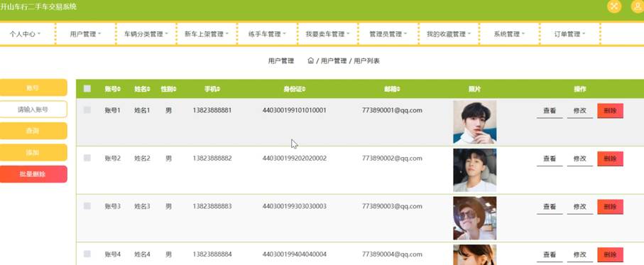The width and height of the screenshot is (644, 265).
Task: Select email 773890003@qq.com
Action: coord(392,206)
